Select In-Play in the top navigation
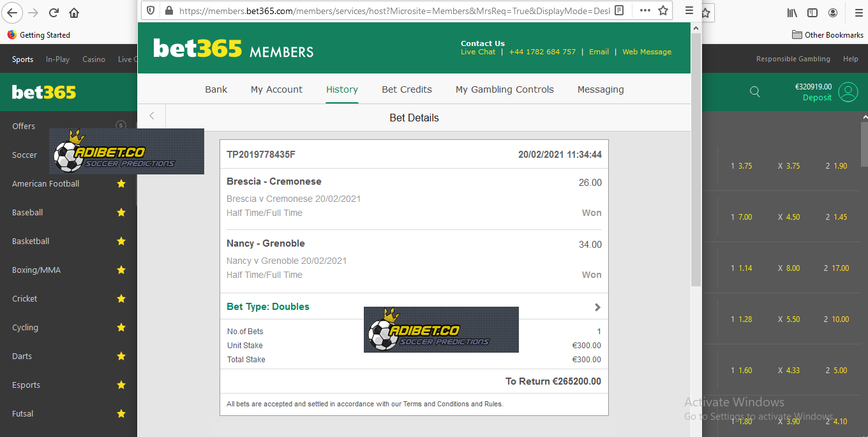The height and width of the screenshot is (437, 868). click(57, 59)
